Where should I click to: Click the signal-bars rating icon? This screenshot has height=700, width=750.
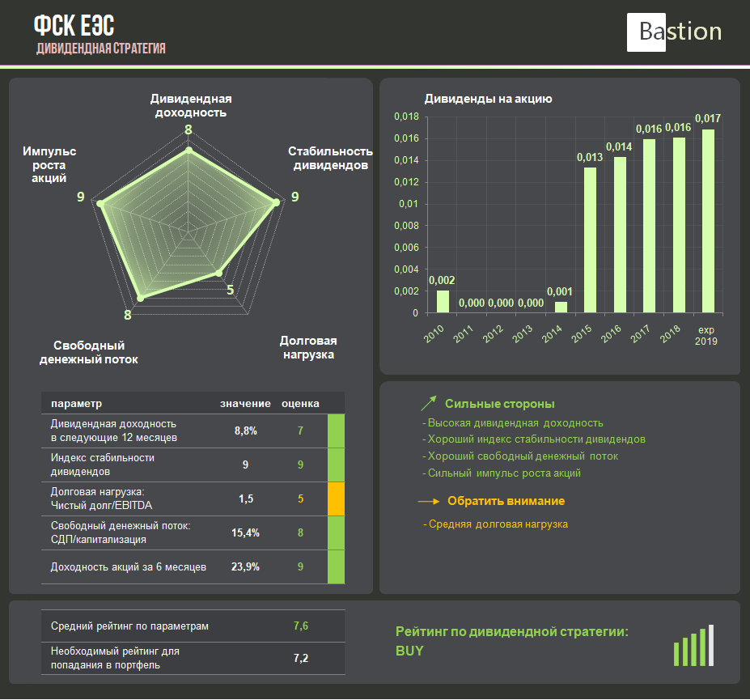[693, 646]
